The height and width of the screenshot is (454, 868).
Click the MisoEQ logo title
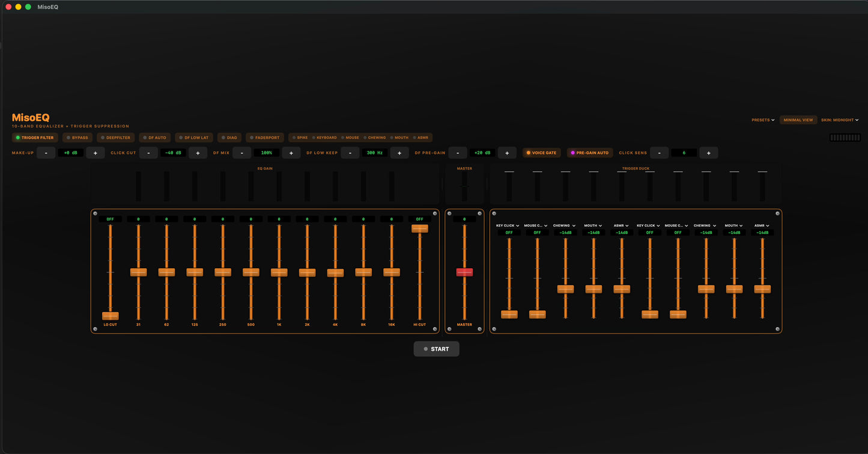tap(31, 118)
